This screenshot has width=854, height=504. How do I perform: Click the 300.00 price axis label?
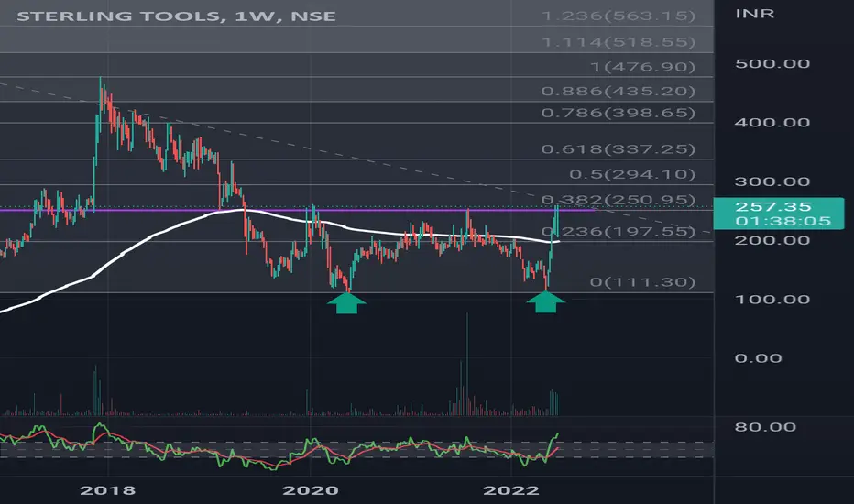tap(772, 181)
